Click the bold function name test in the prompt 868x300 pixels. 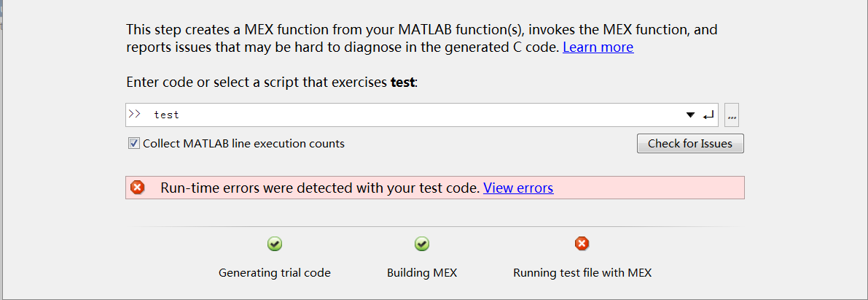[x=402, y=82]
